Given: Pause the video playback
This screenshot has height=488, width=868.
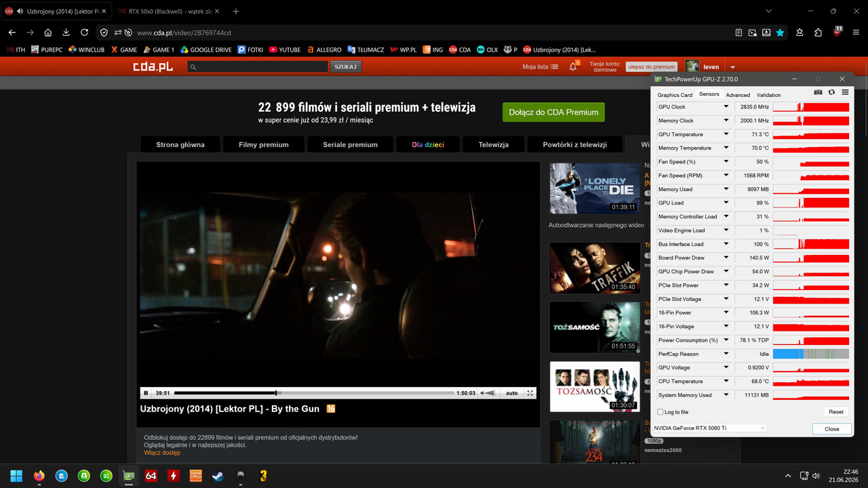Looking at the screenshot, I should tap(146, 393).
